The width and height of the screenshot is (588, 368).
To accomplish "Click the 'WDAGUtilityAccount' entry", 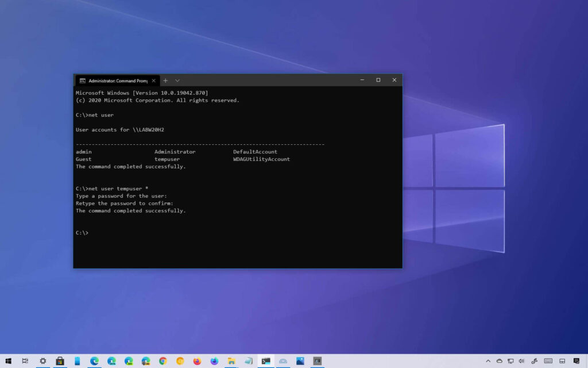I will tap(261, 159).
